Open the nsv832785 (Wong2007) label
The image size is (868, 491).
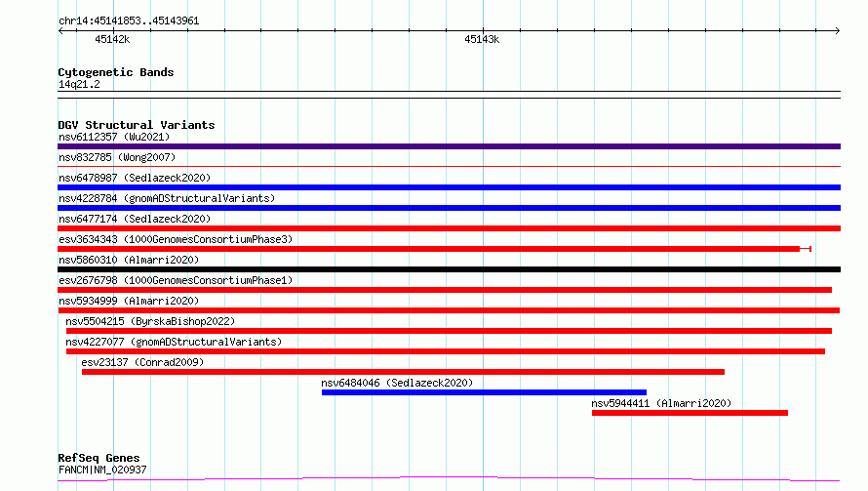point(117,157)
